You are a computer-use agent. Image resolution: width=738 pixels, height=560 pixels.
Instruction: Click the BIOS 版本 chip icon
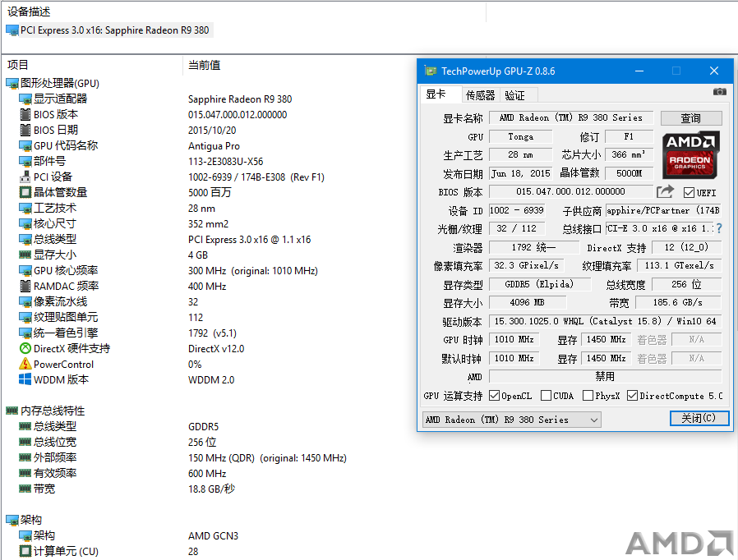tap(25, 114)
